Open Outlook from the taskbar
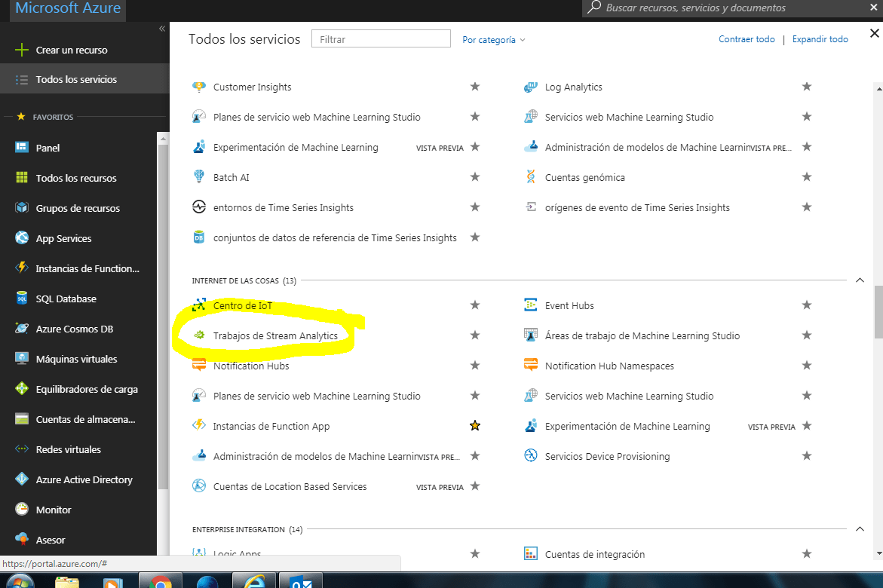Viewport: 883px width, 588px height. point(302,581)
